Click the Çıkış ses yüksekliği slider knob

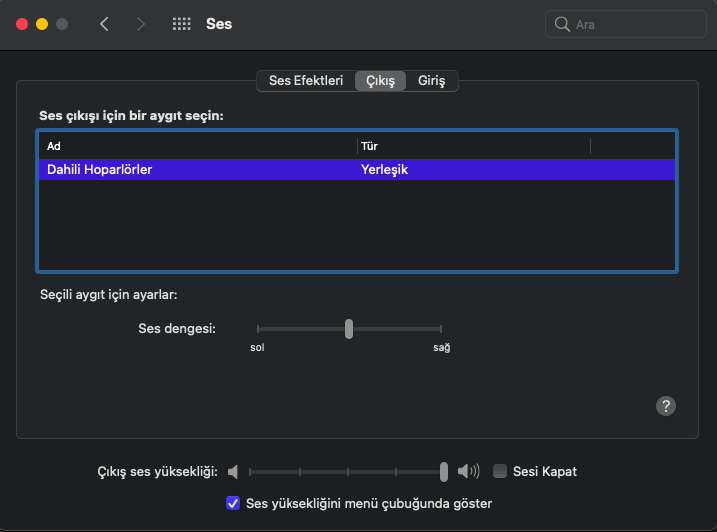pos(443,471)
